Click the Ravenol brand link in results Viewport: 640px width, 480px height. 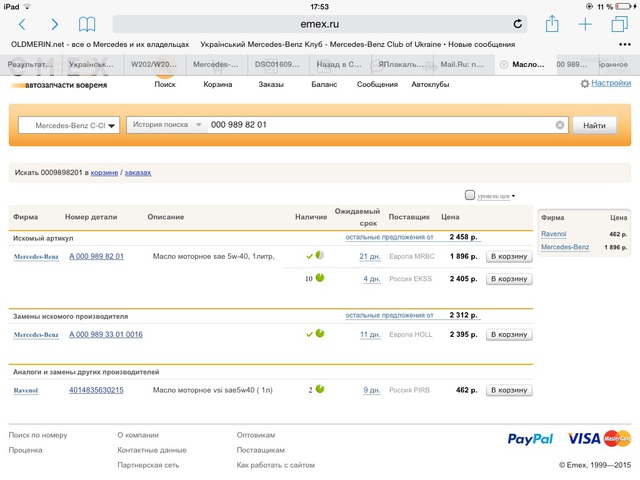26,390
